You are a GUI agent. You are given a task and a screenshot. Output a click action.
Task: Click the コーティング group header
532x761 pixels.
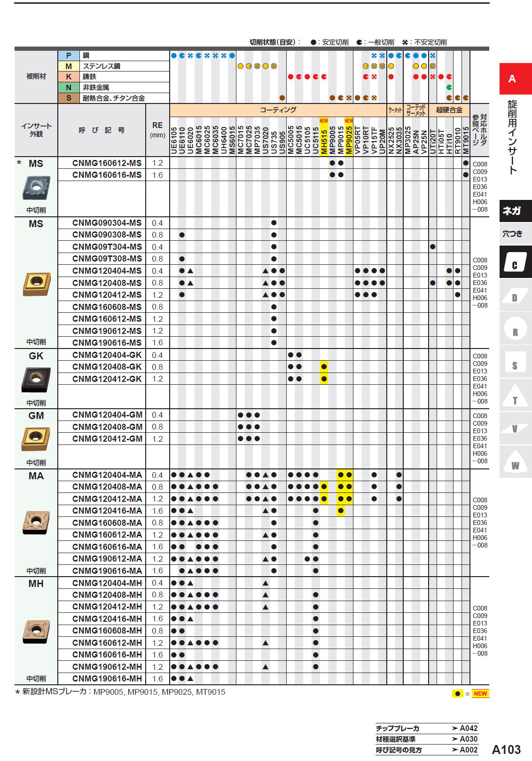point(278,110)
